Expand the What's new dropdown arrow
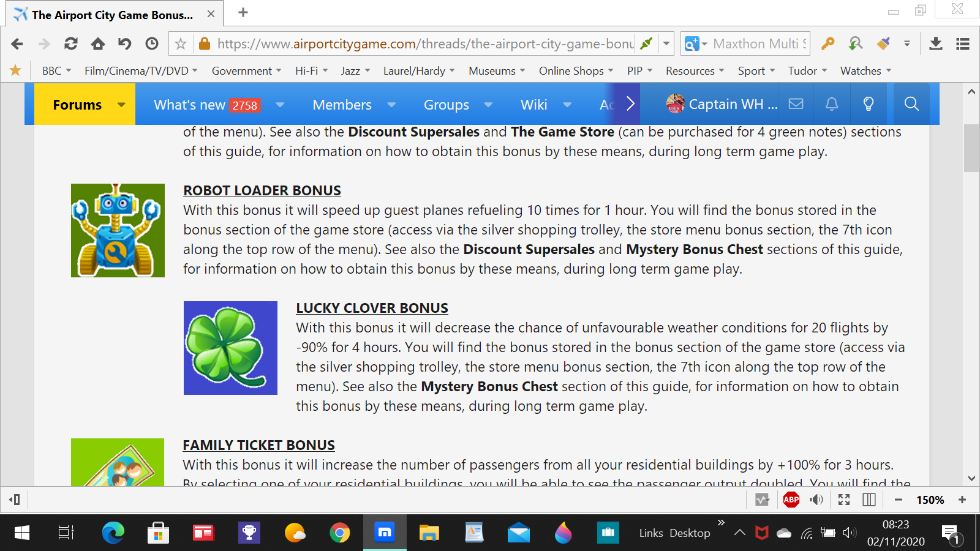 [x=280, y=105]
